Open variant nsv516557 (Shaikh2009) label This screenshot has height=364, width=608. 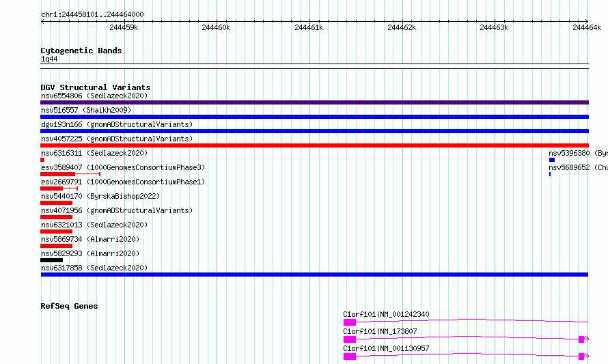point(86,110)
